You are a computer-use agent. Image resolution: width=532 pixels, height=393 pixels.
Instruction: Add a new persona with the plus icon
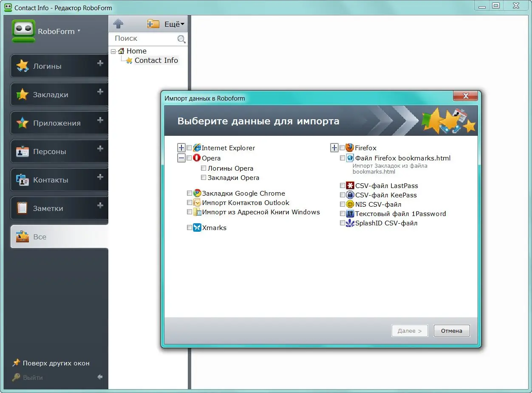point(100,149)
